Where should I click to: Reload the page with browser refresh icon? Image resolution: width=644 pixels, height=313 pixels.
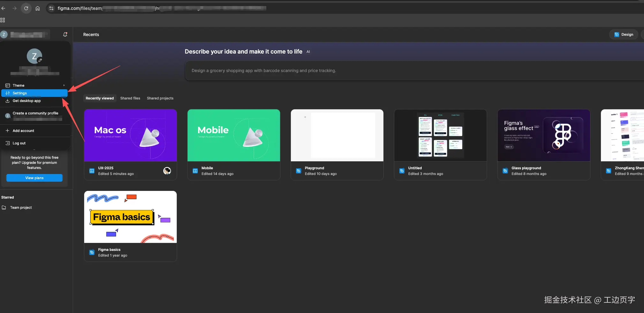26,8
